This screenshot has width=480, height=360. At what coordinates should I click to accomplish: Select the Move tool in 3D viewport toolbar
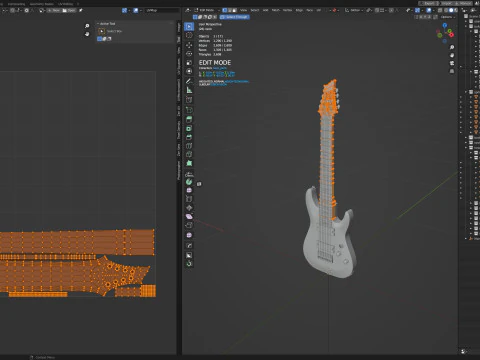(189, 45)
